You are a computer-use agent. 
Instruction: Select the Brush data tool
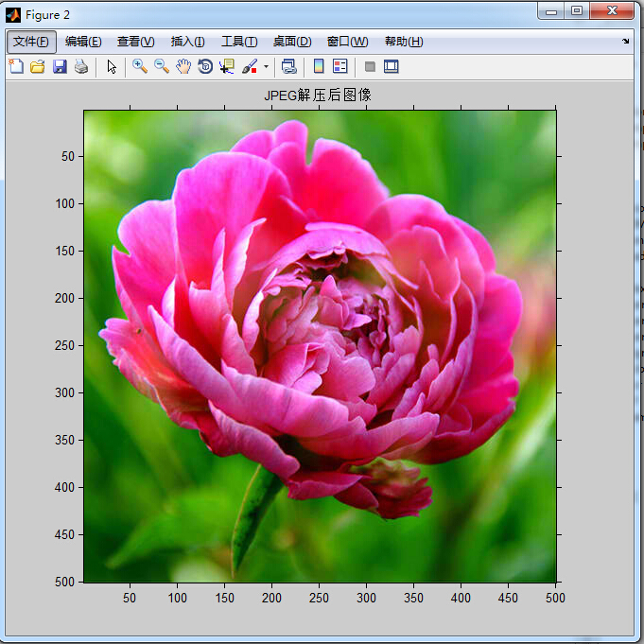250,66
